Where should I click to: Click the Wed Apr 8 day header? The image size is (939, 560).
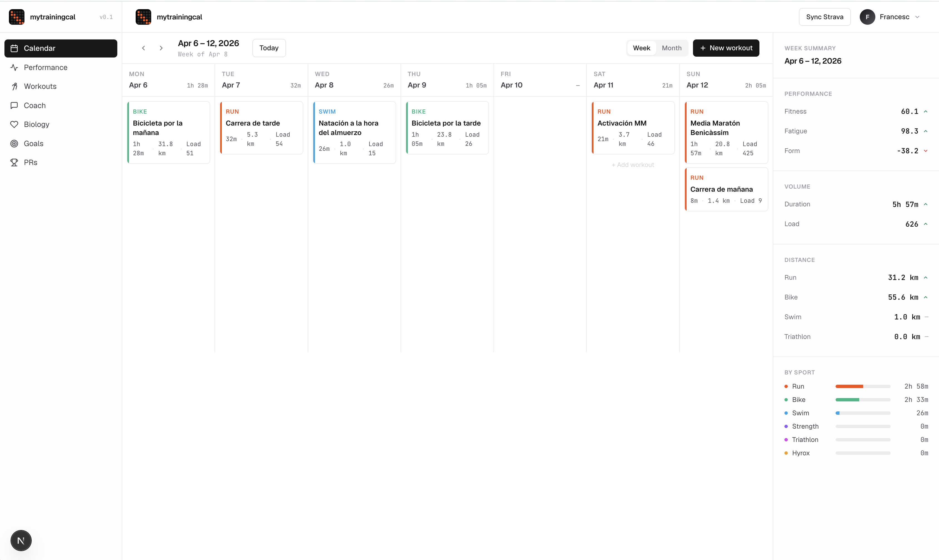(354, 80)
